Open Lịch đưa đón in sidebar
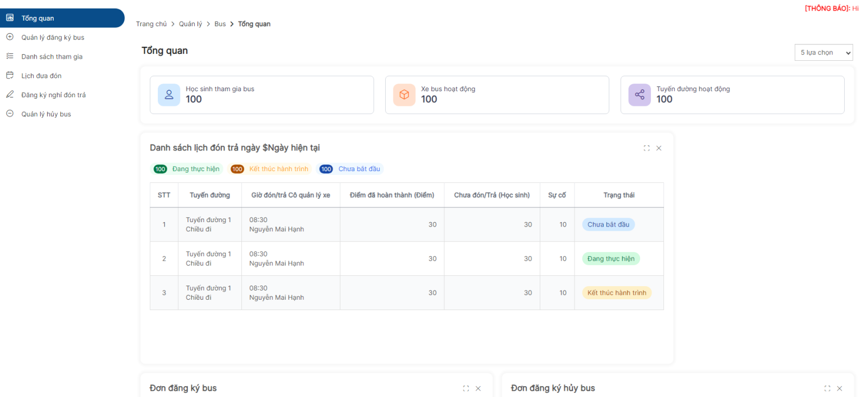Screen dimensions: 868x397 click(x=41, y=76)
